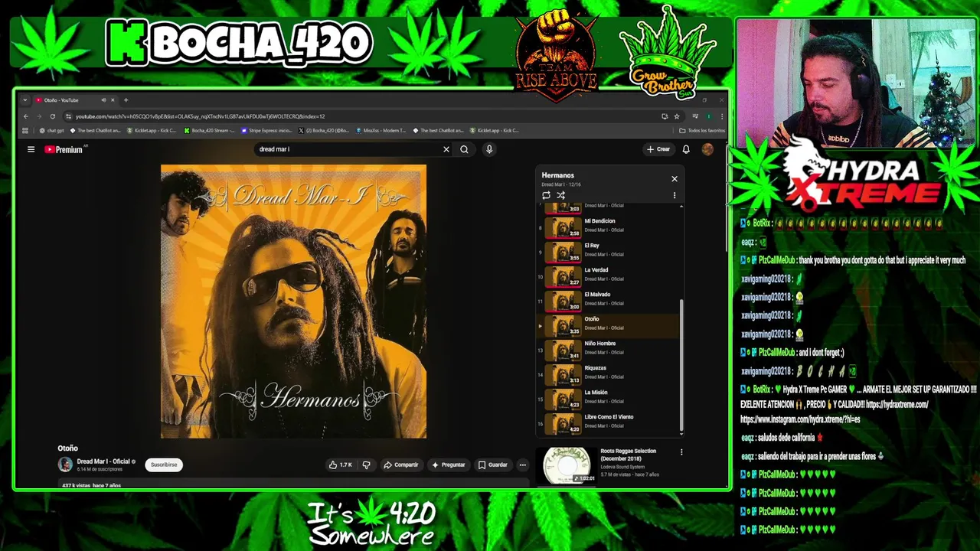
Task: Play El Rey from the playlist
Action: coord(609,250)
